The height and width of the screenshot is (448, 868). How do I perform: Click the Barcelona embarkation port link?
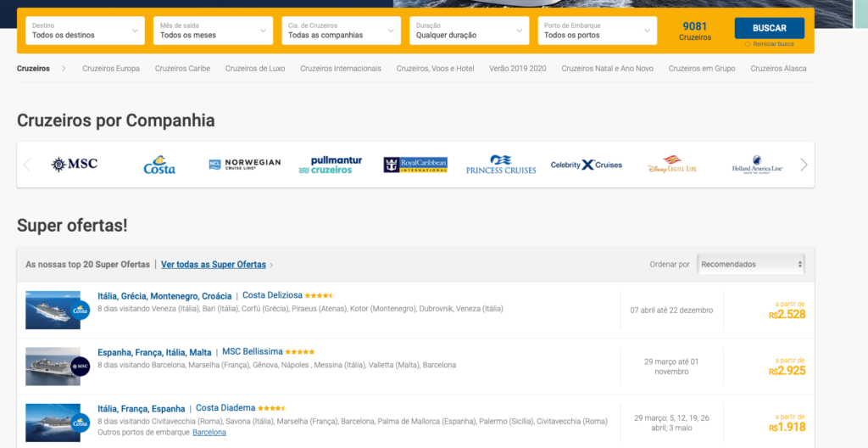[x=209, y=432]
